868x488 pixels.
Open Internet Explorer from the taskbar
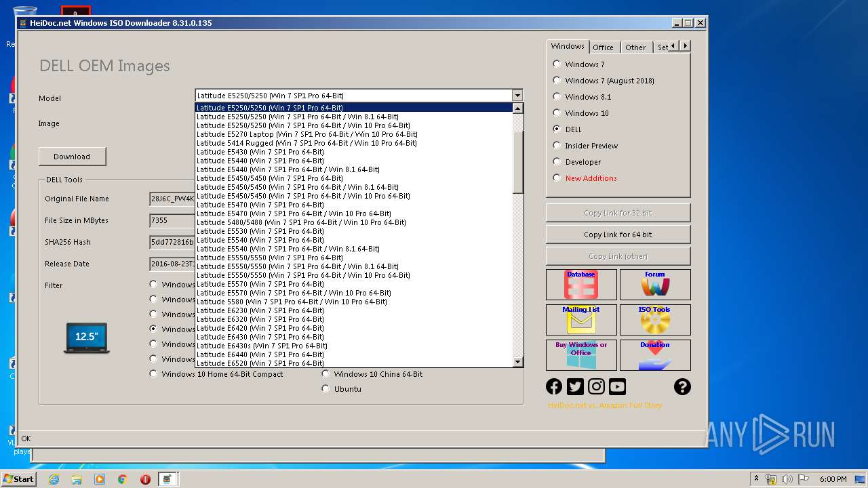click(x=54, y=479)
